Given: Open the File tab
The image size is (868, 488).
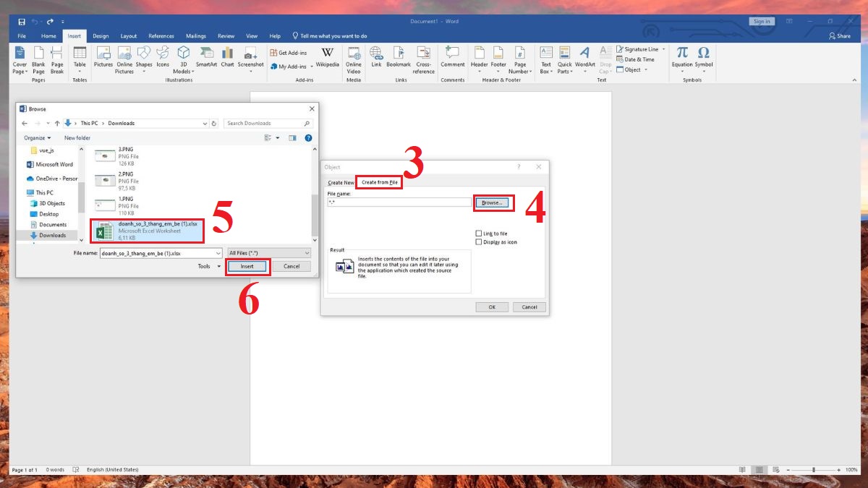Looking at the screenshot, I should [22, 35].
